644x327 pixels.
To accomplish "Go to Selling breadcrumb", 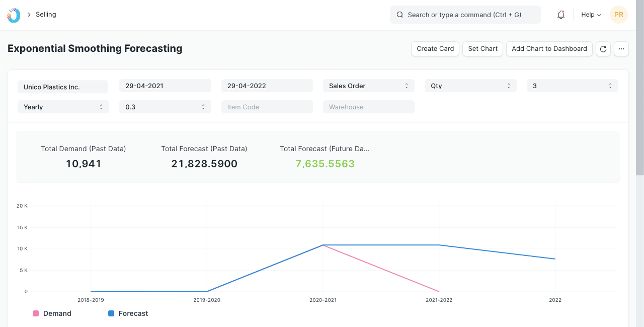I will point(46,15).
